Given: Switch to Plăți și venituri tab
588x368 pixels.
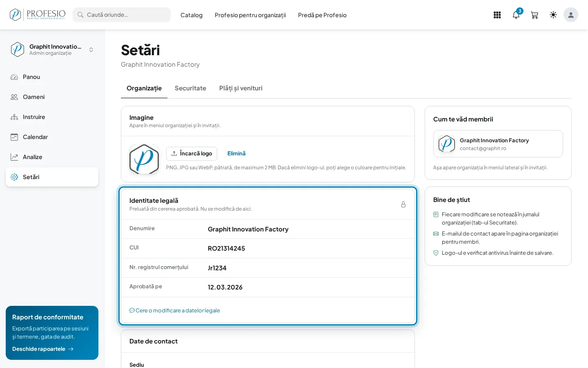Looking at the screenshot, I should (x=241, y=88).
